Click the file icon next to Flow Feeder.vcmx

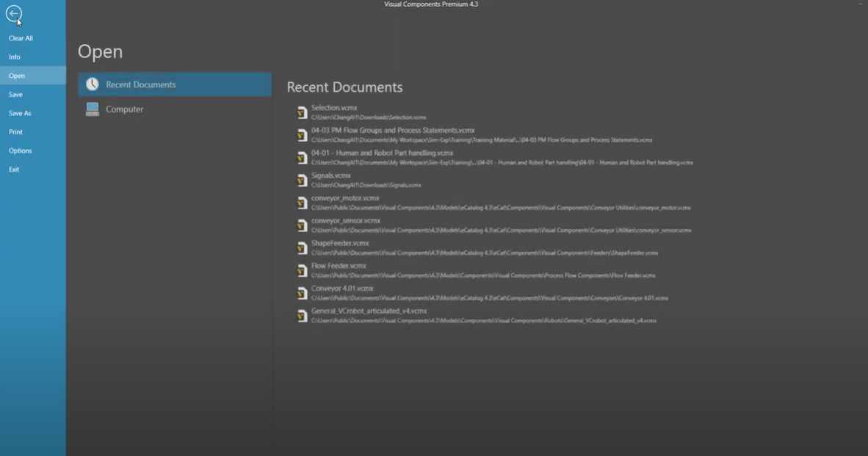[302, 270]
